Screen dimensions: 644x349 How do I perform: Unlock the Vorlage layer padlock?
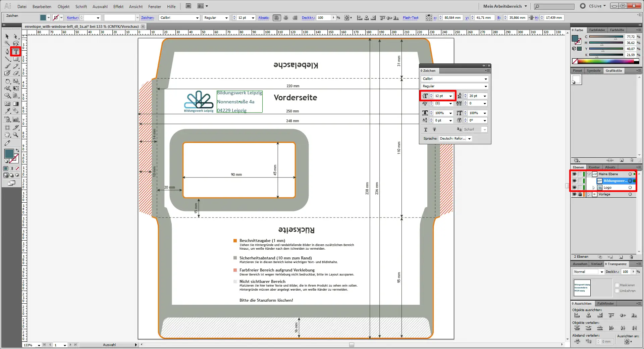580,194
